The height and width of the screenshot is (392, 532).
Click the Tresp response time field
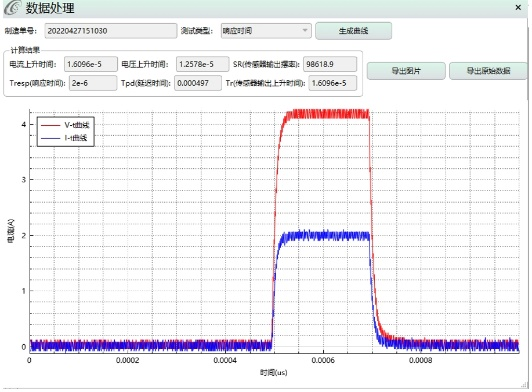93,83
